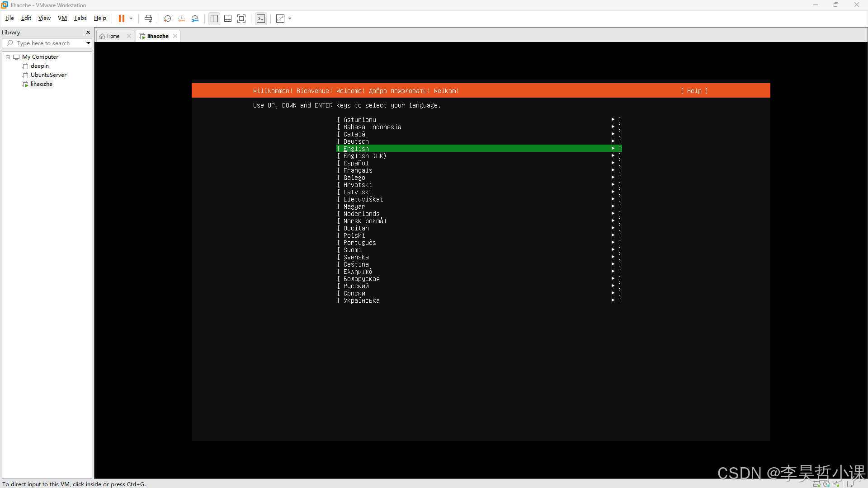
Task: Click the orange Pause VM button
Action: point(121,19)
